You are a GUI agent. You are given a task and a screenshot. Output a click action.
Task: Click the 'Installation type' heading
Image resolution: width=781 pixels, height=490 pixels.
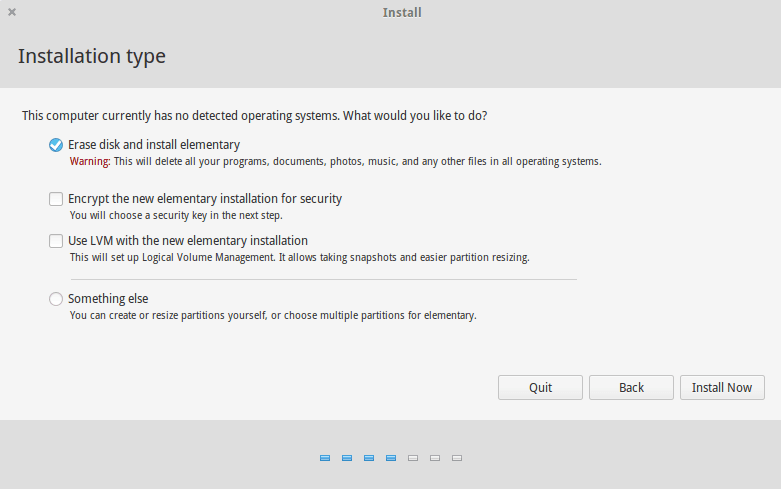click(x=92, y=56)
